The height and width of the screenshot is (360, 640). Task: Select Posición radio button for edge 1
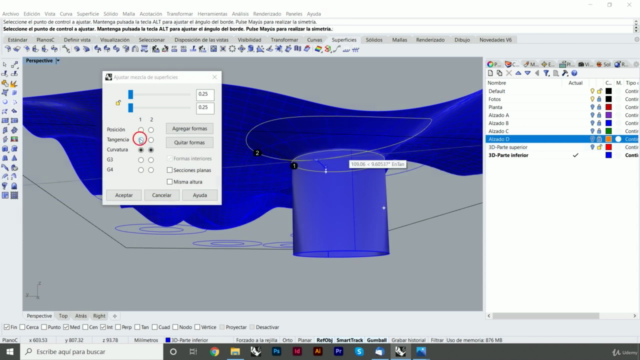coord(141,130)
